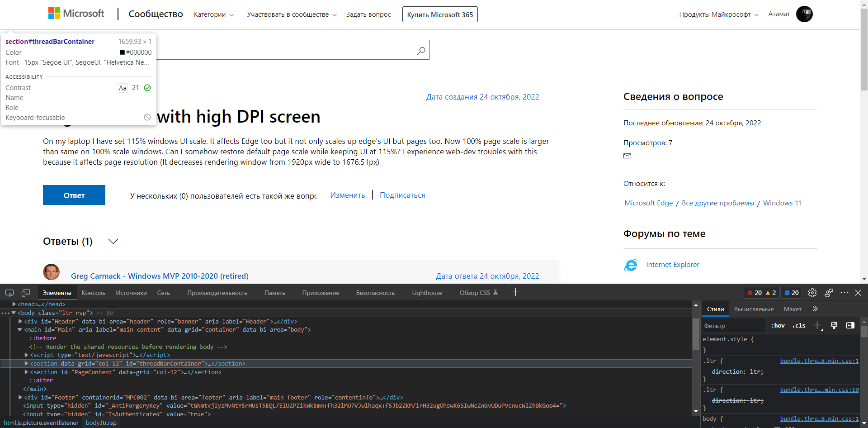Open the Обзор CSS tab

tap(479, 293)
